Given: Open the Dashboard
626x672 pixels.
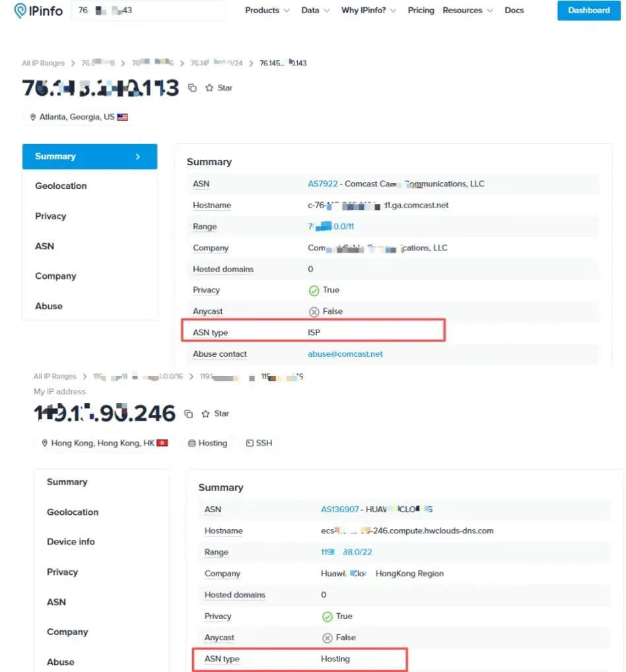Looking at the screenshot, I should pos(588,11).
